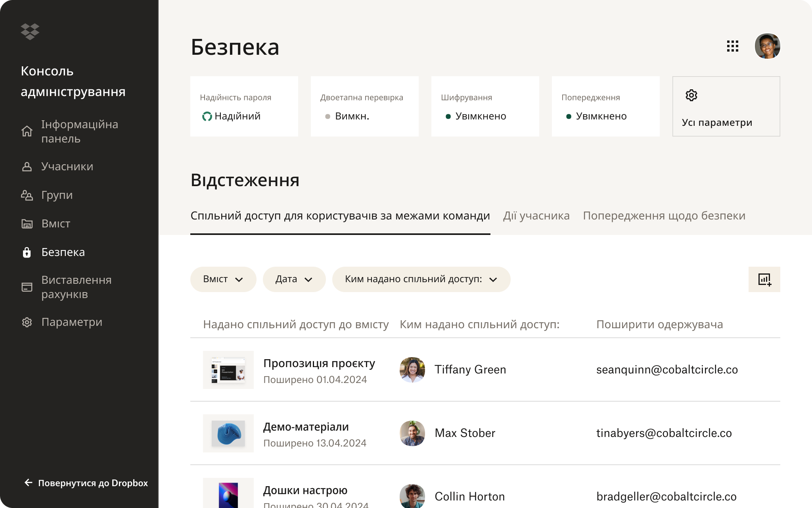This screenshot has height=508, width=812.
Task: Open Пропозиція проєкту thumbnail
Action: tap(228, 369)
